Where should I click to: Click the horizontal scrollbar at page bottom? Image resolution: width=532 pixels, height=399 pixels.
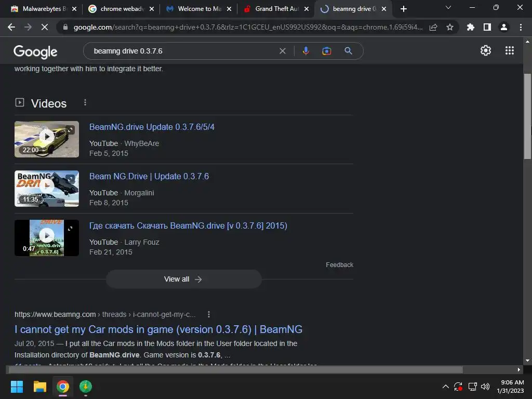pos(235,369)
